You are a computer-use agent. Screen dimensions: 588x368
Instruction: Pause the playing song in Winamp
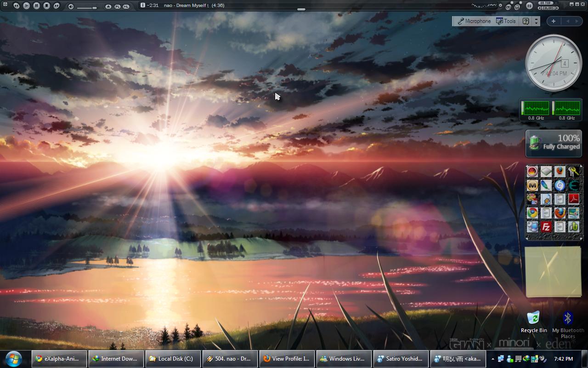point(36,6)
